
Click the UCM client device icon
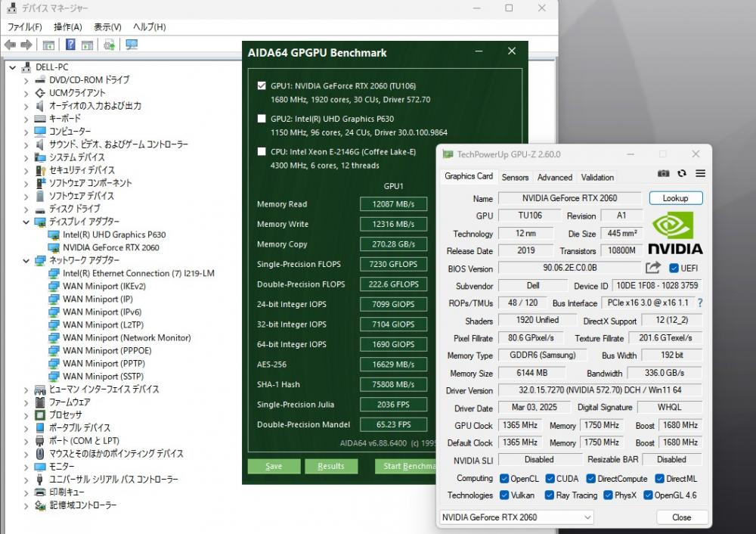click(40, 93)
